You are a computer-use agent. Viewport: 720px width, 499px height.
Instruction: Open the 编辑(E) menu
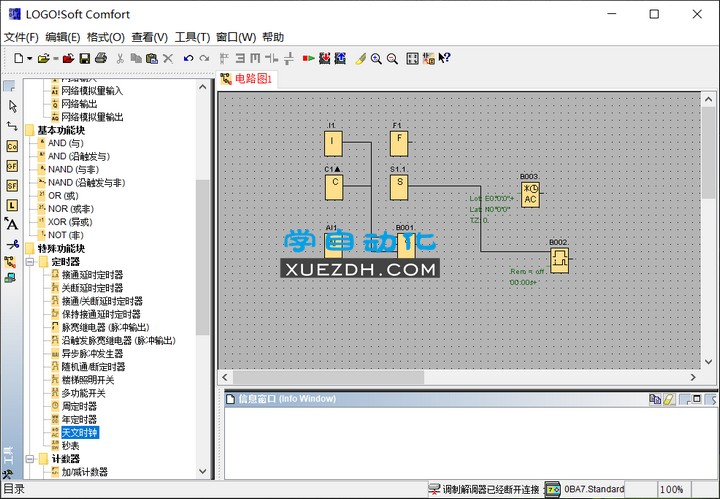62,37
